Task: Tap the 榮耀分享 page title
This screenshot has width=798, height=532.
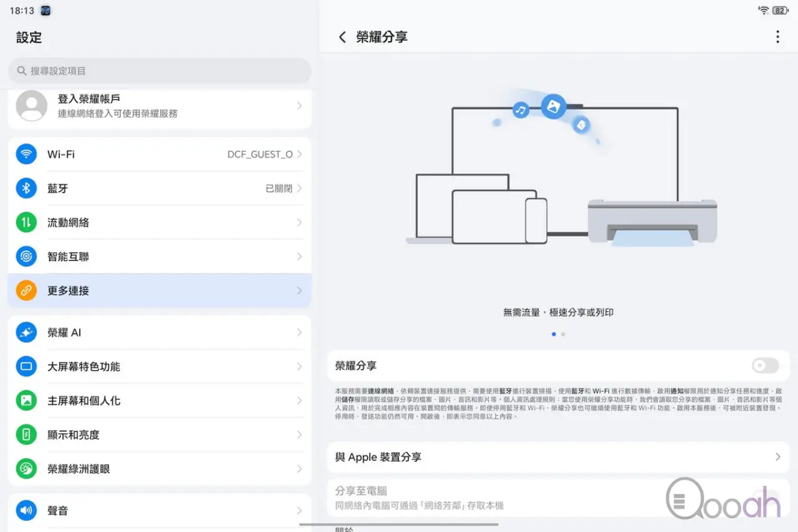Action: [382, 37]
